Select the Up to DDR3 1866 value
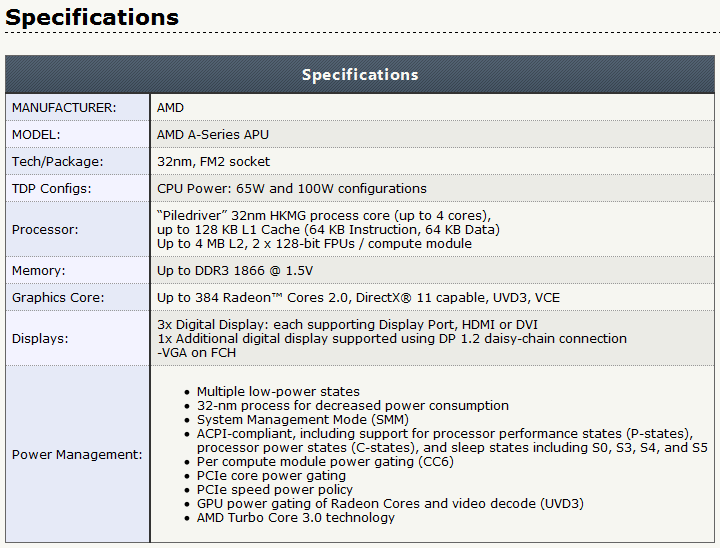Screen dimensions: 720x548 [235, 271]
